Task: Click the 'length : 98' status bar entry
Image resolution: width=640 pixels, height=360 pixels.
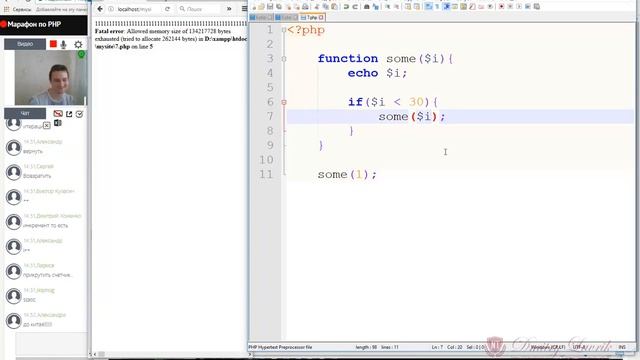Action: (366, 347)
